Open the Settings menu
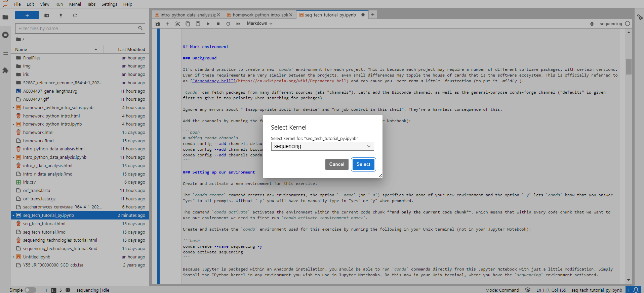Screen dimensions: 644x293 tap(109, 4)
